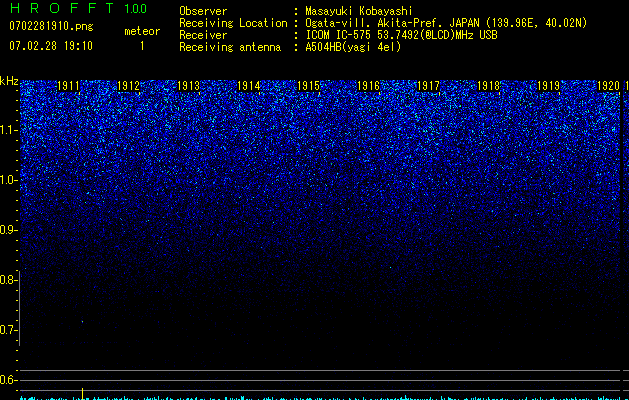Image resolution: width=629 pixels, height=400 pixels.
Task: Select observer name Masayuki Kobayashi
Action: 359,11
